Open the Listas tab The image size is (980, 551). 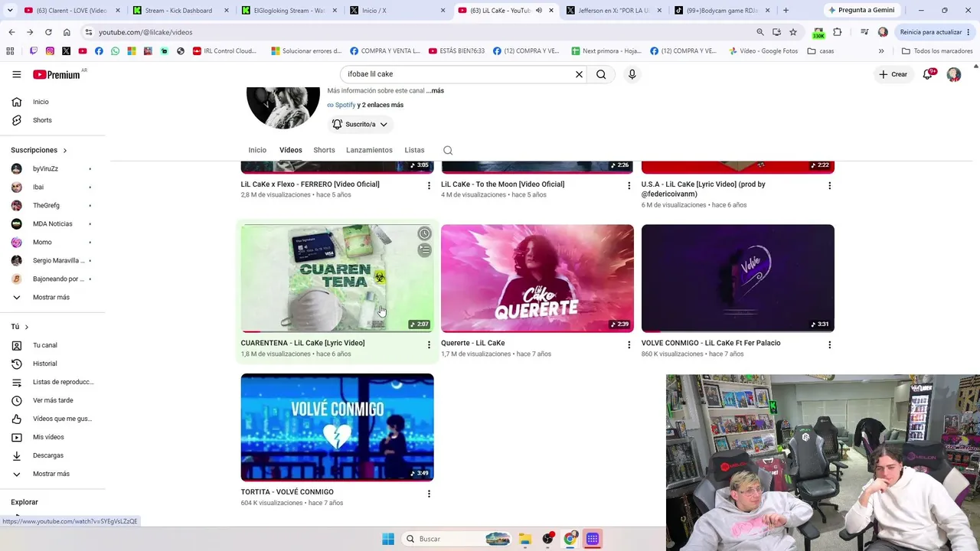tap(414, 150)
